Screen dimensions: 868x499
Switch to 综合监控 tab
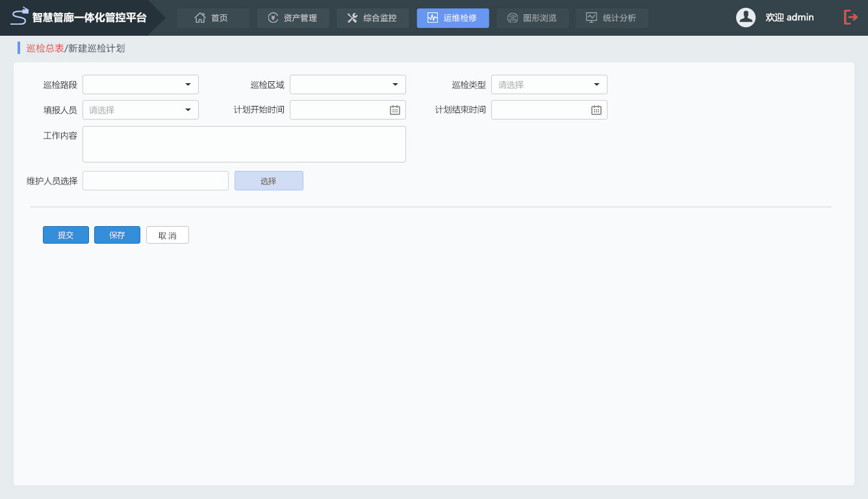tap(372, 18)
